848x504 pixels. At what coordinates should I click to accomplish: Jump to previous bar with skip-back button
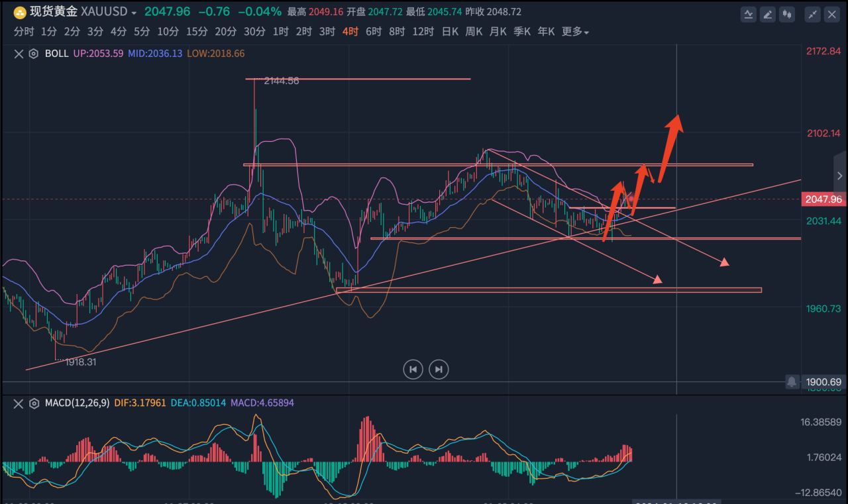pyautogui.click(x=413, y=369)
